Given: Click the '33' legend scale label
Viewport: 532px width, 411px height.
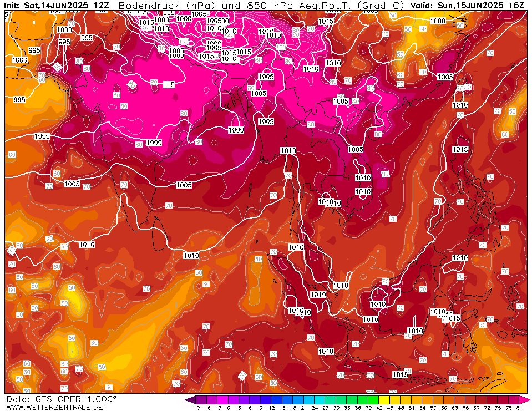Looking at the screenshot, I should [347, 408].
